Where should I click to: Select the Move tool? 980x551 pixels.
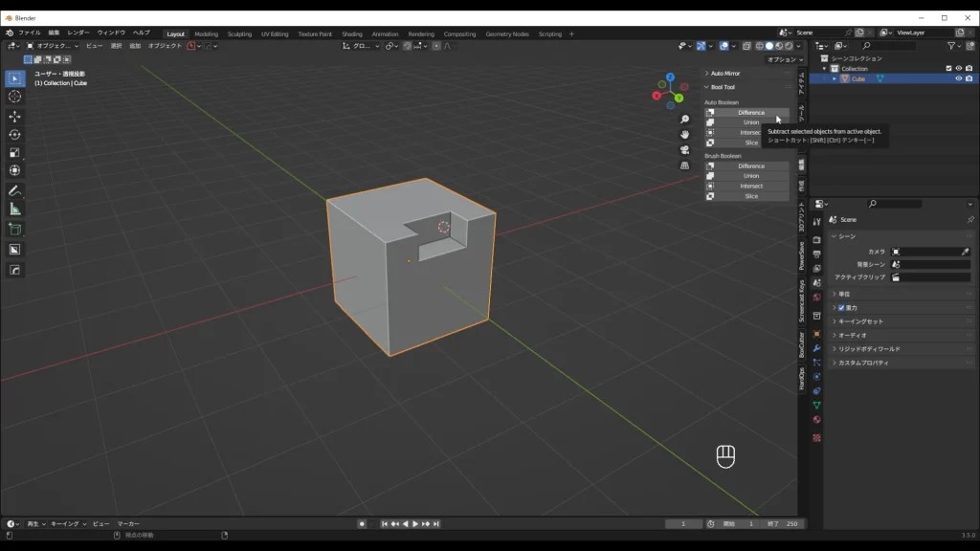[14, 116]
